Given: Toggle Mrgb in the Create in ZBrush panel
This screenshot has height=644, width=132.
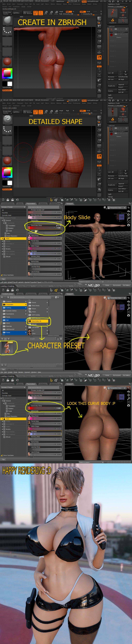Looking at the screenshot, I should point(61,12).
